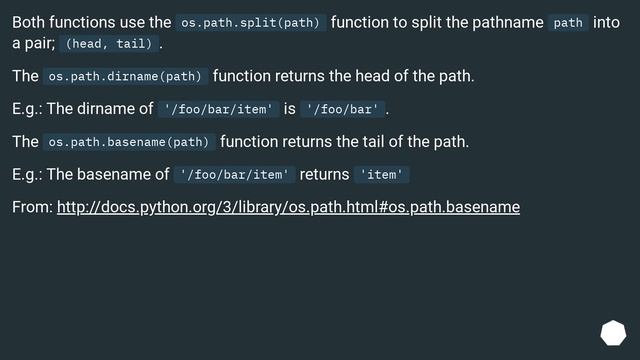Viewport: 640px width, 360px height.
Task: Click the 'item' code snippet
Action: point(382,175)
